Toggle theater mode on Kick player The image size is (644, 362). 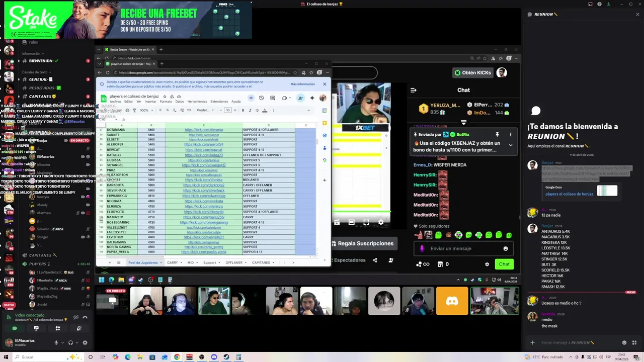pyautogui.click(x=351, y=222)
